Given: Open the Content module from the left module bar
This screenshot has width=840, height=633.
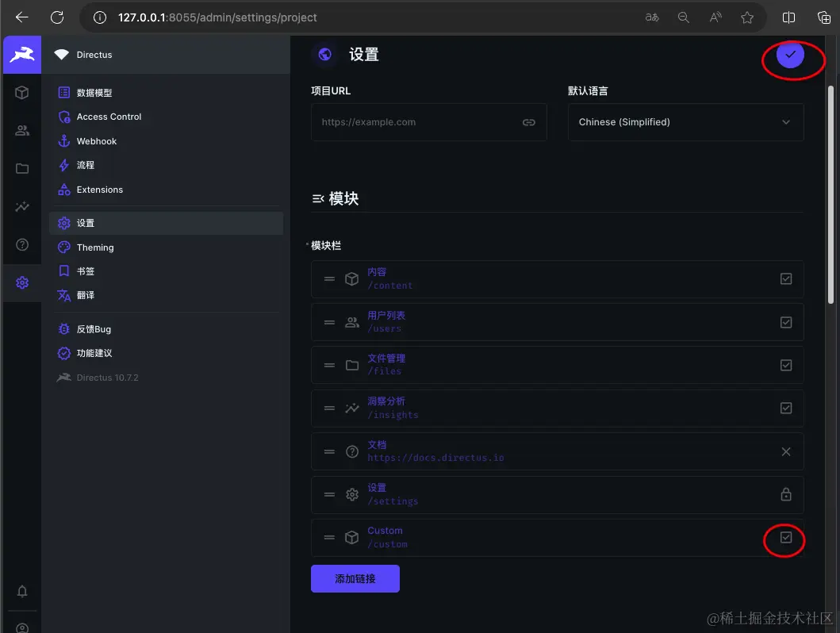Looking at the screenshot, I should tap(21, 92).
